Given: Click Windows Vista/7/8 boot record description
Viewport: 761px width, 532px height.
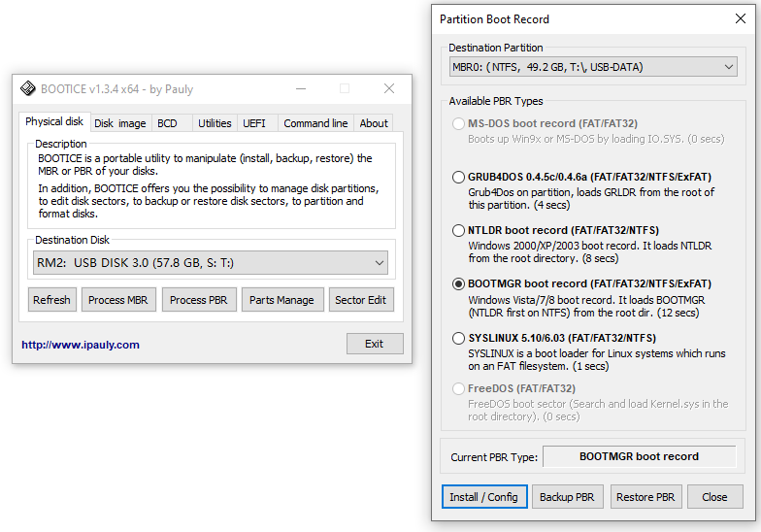Looking at the screenshot, I should [586, 307].
